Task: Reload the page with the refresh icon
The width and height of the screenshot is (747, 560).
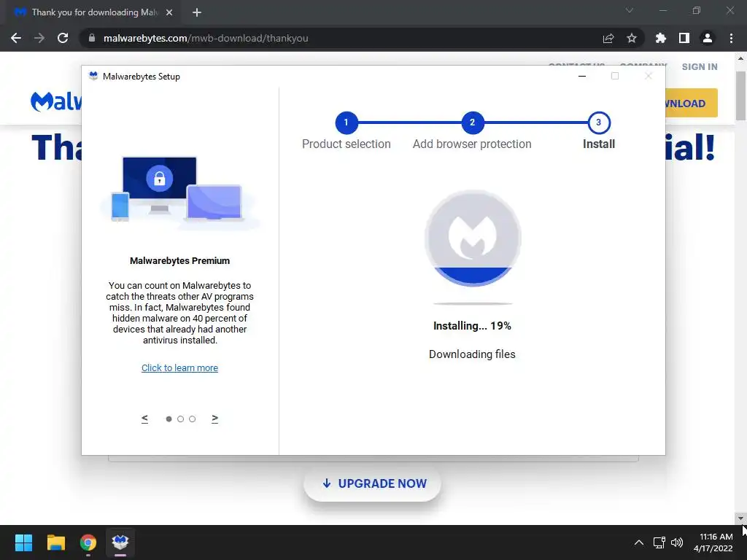Action: point(63,38)
